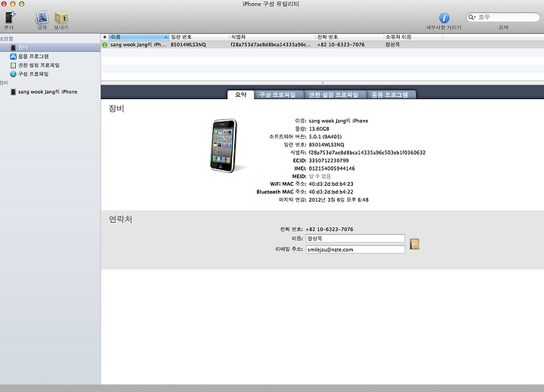Open the search magnifier dropdown
The height and width of the screenshot is (392, 544).
pyautogui.click(x=471, y=17)
